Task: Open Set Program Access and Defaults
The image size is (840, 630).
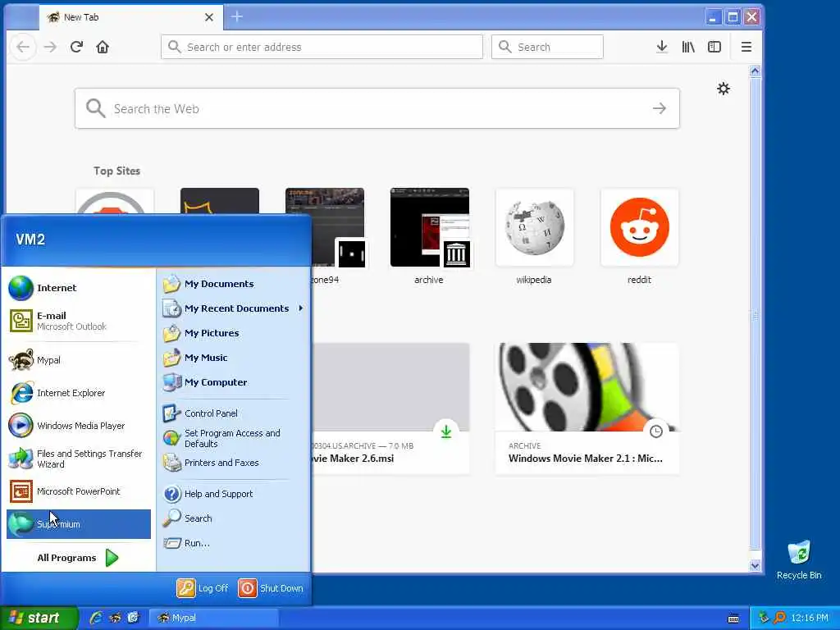Action: (233, 438)
